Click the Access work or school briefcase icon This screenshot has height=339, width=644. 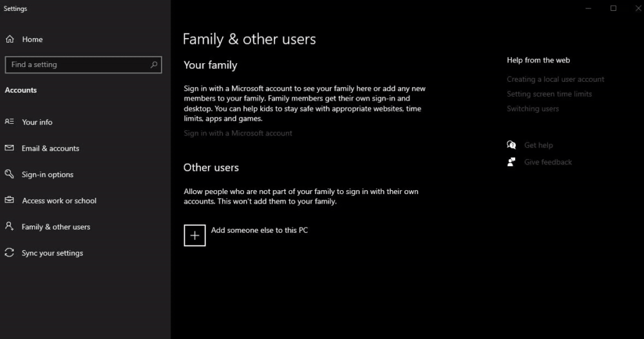tap(9, 200)
